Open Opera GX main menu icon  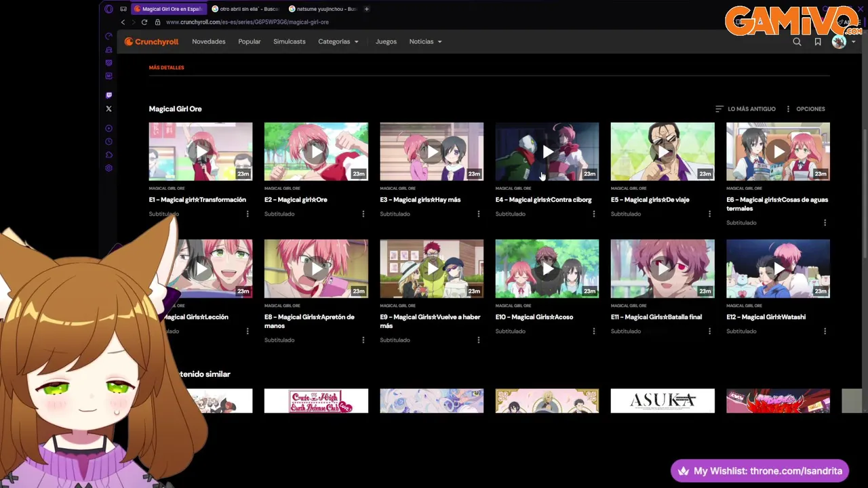(x=108, y=9)
